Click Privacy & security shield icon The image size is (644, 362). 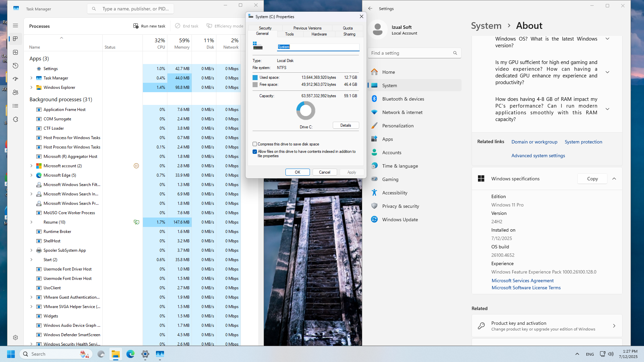click(374, 206)
